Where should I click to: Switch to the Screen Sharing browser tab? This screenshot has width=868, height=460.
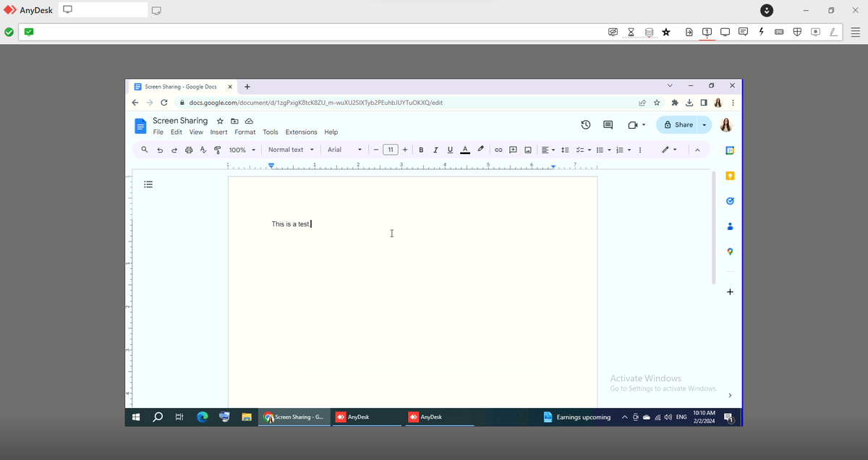pyautogui.click(x=182, y=86)
